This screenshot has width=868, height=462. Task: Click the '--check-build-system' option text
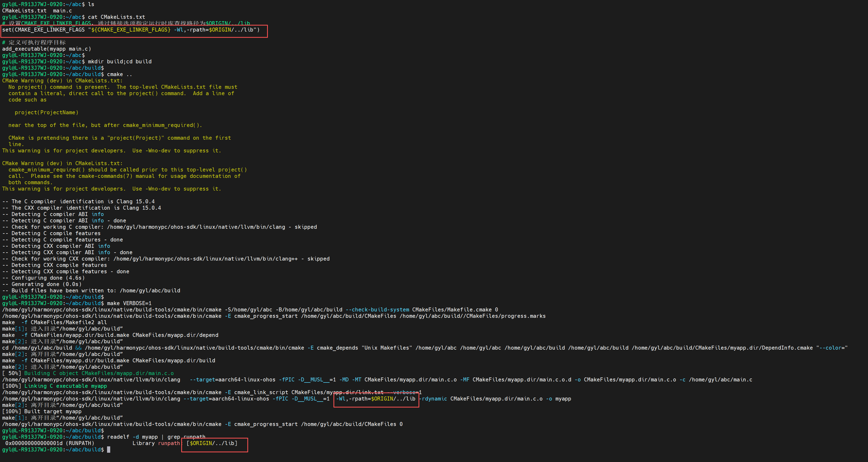point(377,310)
